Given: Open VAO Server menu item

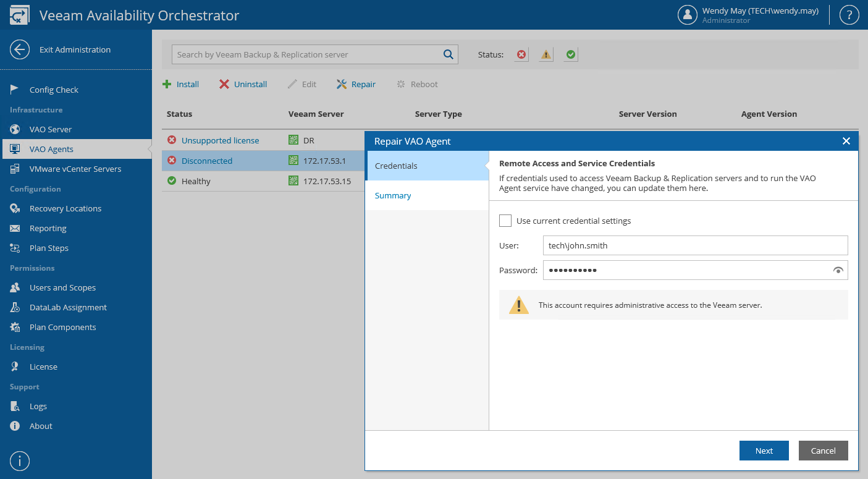Looking at the screenshot, I should point(51,129).
